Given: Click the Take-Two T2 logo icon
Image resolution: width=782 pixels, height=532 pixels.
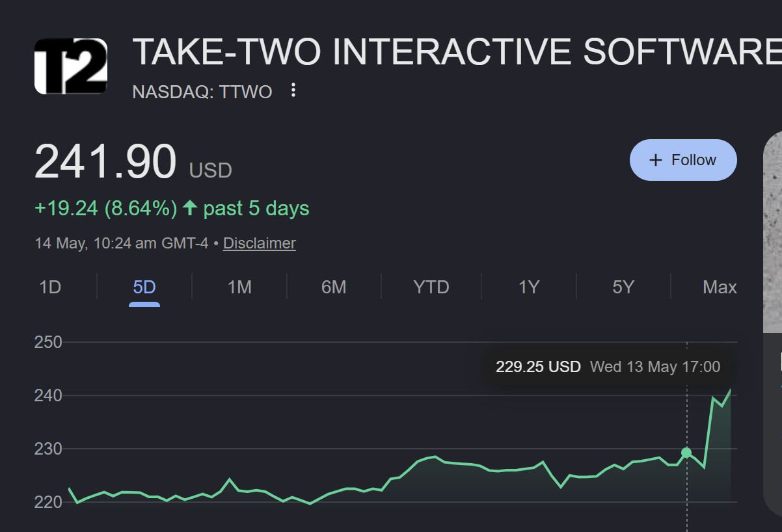Looking at the screenshot, I should [71, 66].
